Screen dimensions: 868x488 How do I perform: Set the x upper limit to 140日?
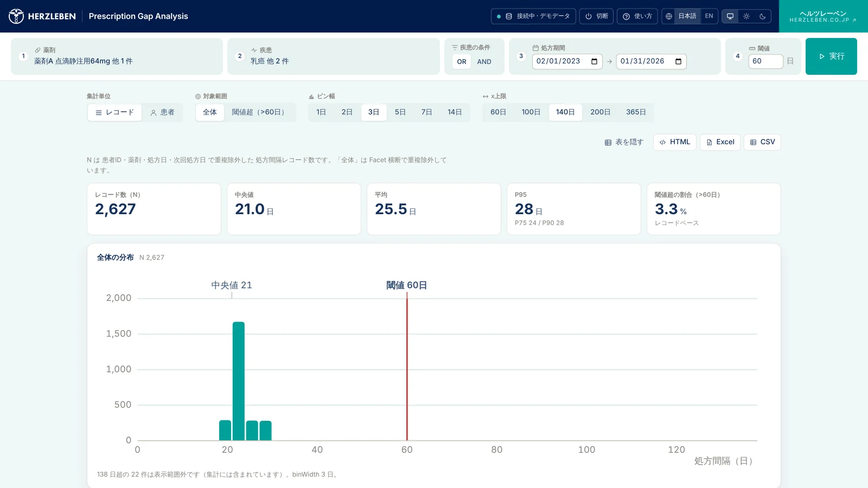coord(565,112)
